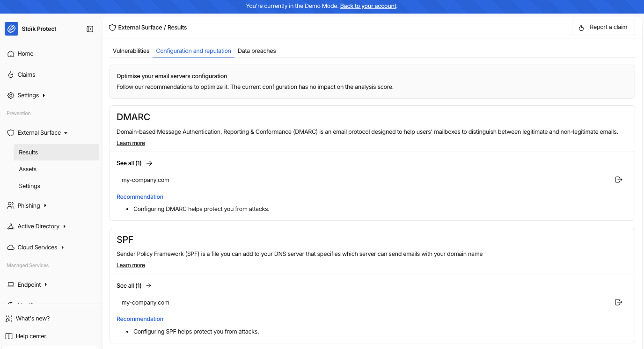The width and height of the screenshot is (644, 349).
Task: Collapse the External Surface section
Action: 66,133
